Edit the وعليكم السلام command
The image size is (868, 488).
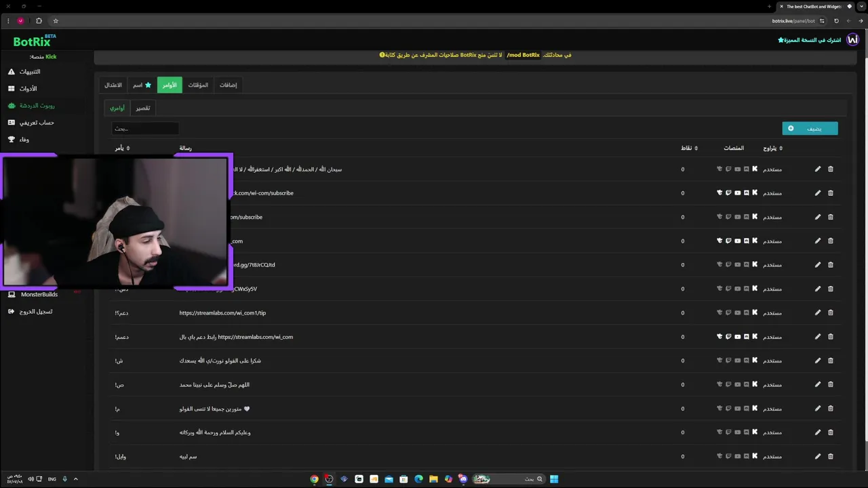[818, 432]
